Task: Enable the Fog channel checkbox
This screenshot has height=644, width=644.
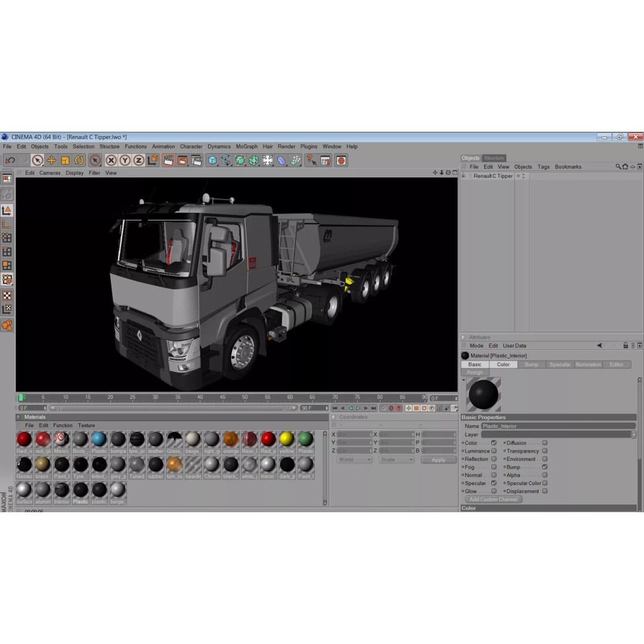Action: (x=494, y=467)
